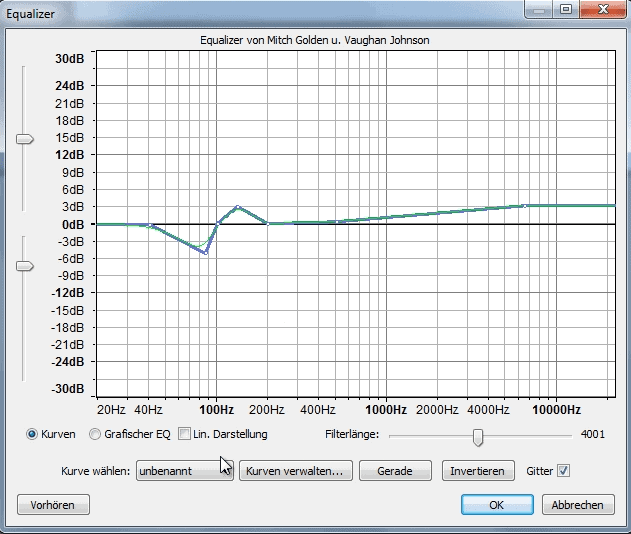Click the Kurven verwalten... button

tap(296, 471)
